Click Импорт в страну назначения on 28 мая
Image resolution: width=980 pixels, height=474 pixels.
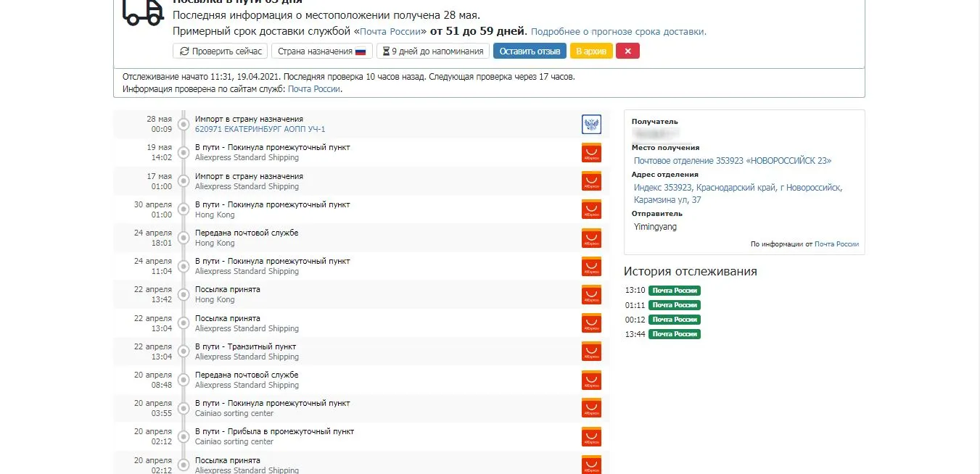click(x=249, y=119)
